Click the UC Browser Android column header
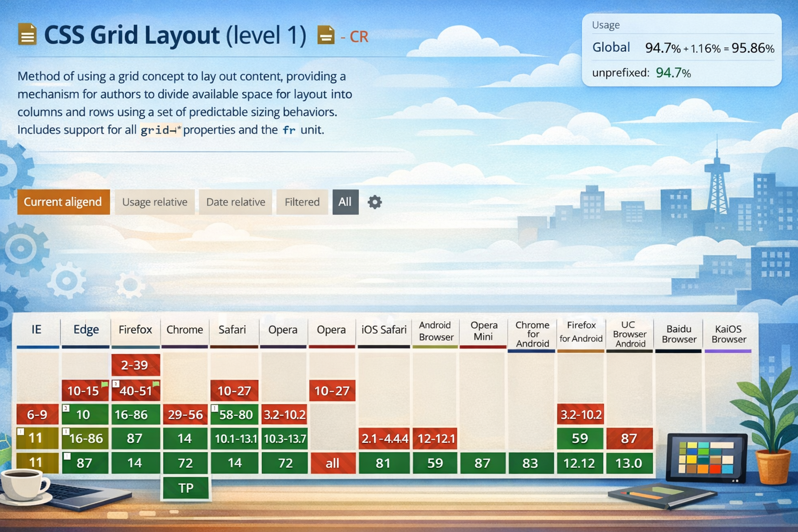The height and width of the screenshot is (532, 798). pos(629,334)
